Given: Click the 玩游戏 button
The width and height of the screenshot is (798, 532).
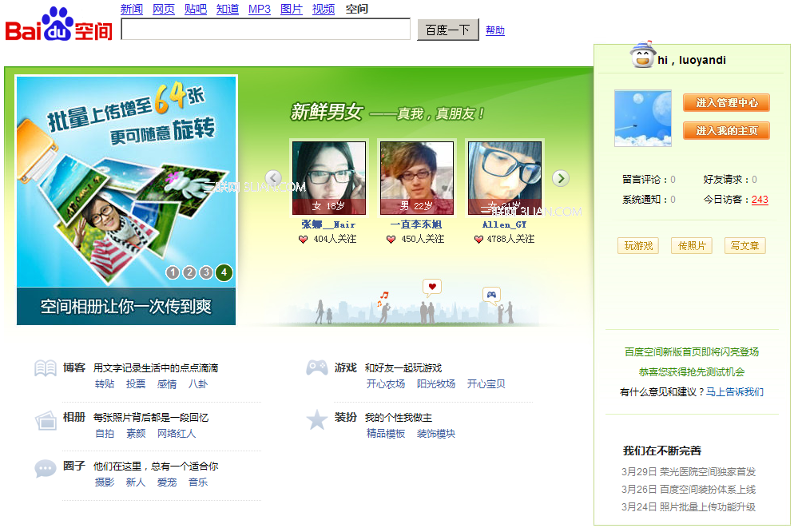Looking at the screenshot, I should coord(638,246).
